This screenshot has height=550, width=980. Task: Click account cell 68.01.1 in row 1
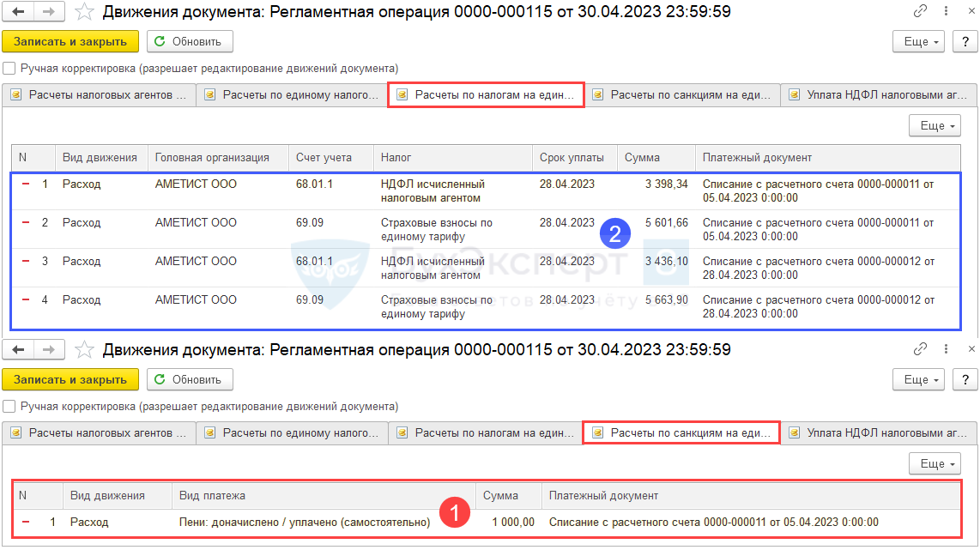point(331,190)
